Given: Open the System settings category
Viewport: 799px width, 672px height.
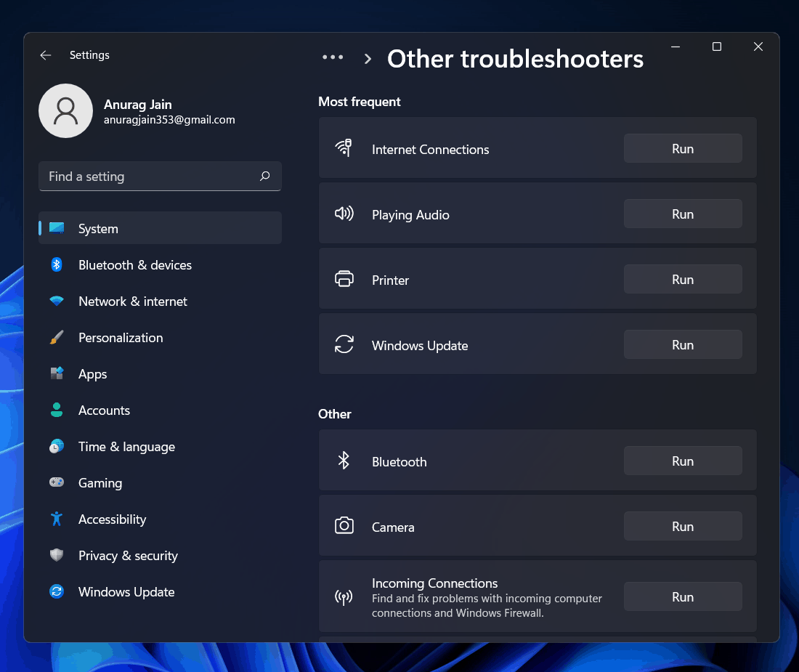Looking at the screenshot, I should (160, 228).
